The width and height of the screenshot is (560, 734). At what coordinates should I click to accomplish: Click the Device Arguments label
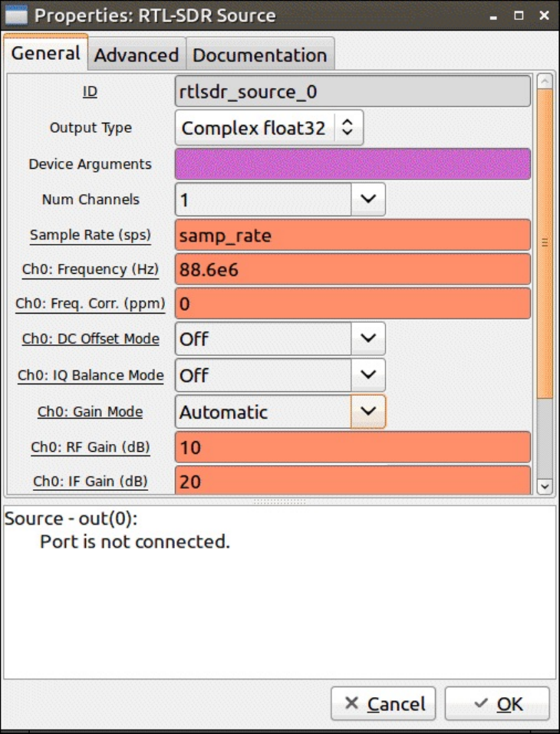pyautogui.click(x=90, y=164)
